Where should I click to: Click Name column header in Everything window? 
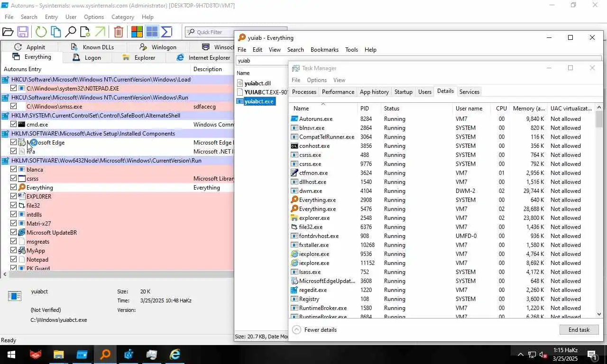click(262, 73)
